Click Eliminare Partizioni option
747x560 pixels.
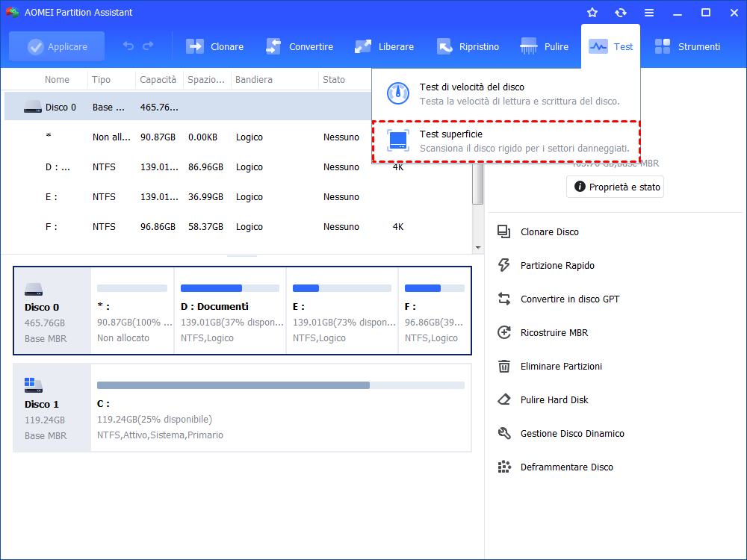point(561,366)
